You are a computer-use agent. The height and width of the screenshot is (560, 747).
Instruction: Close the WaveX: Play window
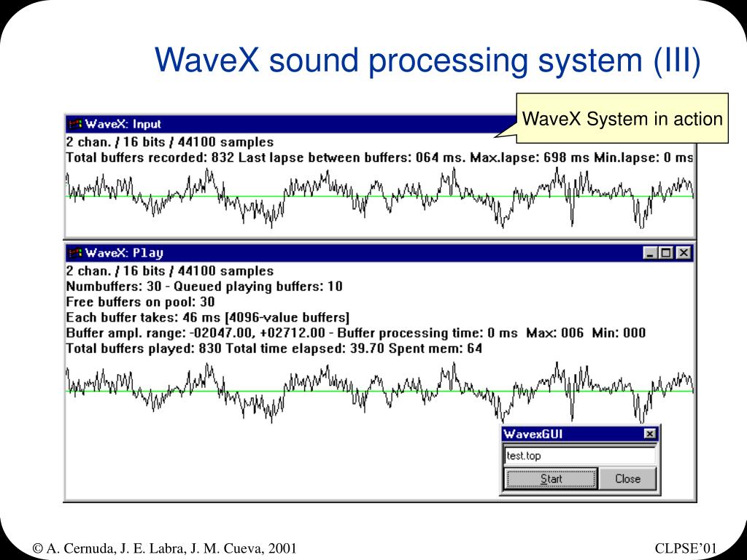684,253
